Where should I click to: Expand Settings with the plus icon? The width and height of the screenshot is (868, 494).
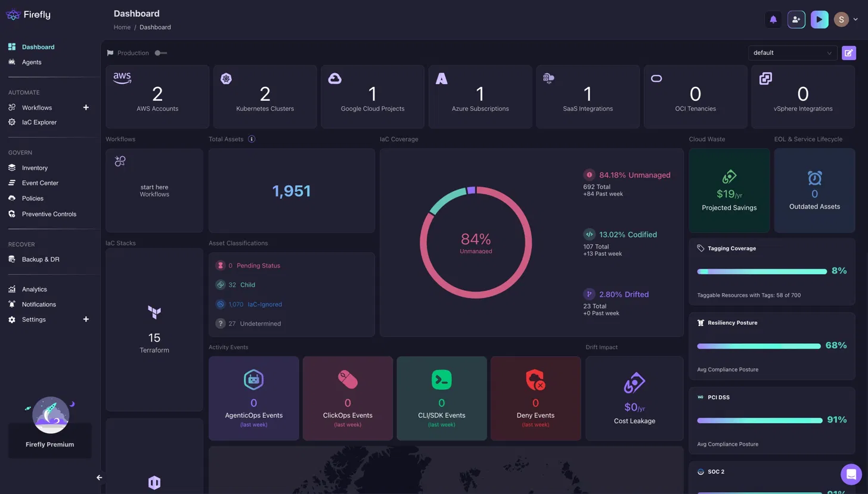coord(86,320)
